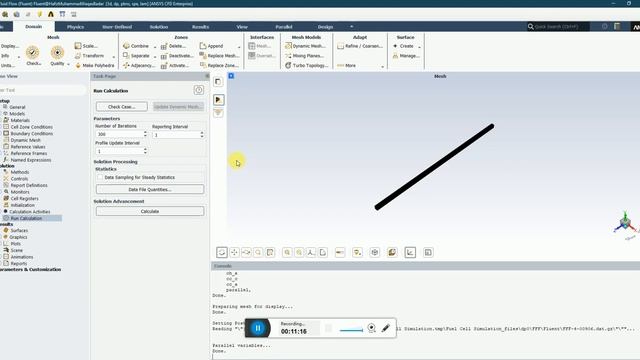The height and width of the screenshot is (360, 640).
Task: Click the Separate zones option
Action: [x=136, y=56]
